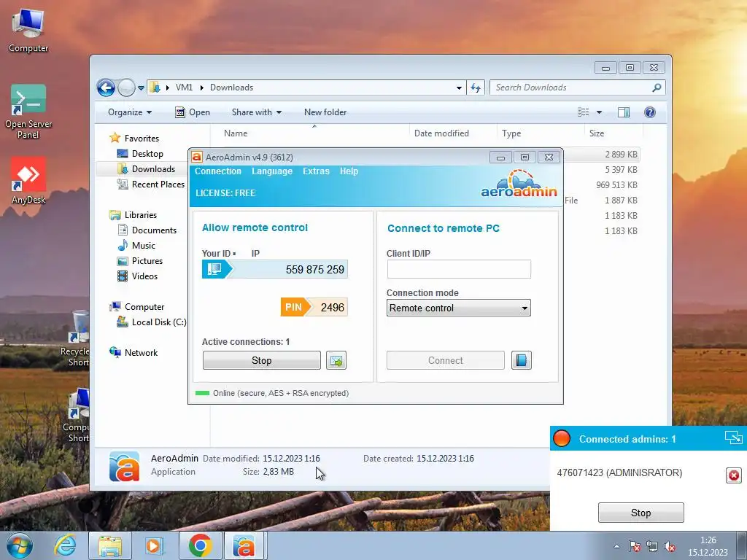Open the Extras menu in AeroAdmin
747x560 pixels.
click(316, 171)
